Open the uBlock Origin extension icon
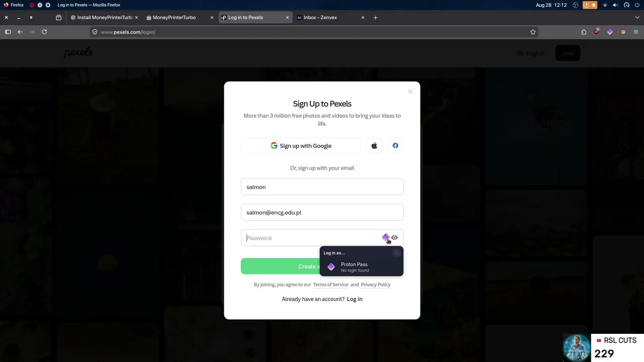644x362 pixels. tap(597, 32)
